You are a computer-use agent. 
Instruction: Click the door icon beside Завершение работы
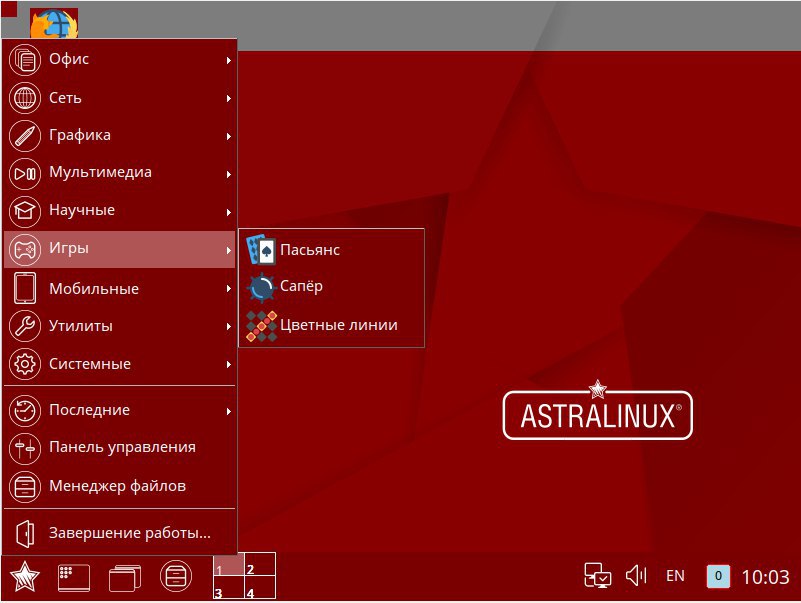25,534
